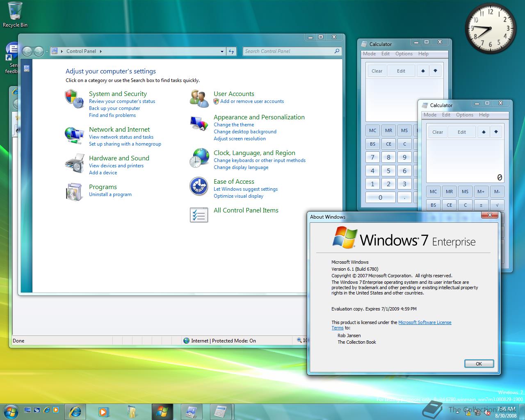The height and width of the screenshot is (420, 525).
Task: Open Options menu in the back Calculator
Action: [x=404, y=54]
